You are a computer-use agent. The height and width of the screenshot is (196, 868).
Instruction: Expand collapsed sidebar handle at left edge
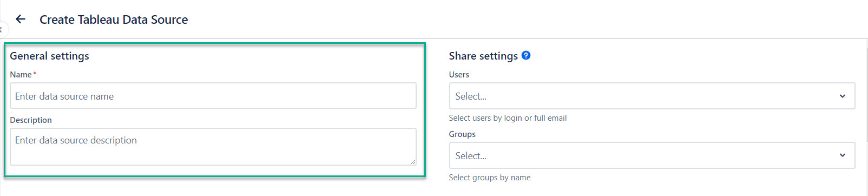click(2, 30)
